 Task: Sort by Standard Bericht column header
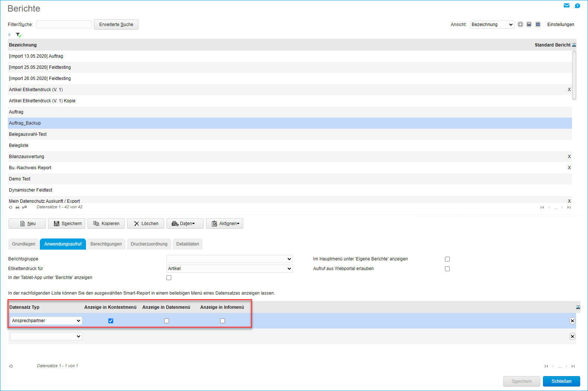[553, 45]
